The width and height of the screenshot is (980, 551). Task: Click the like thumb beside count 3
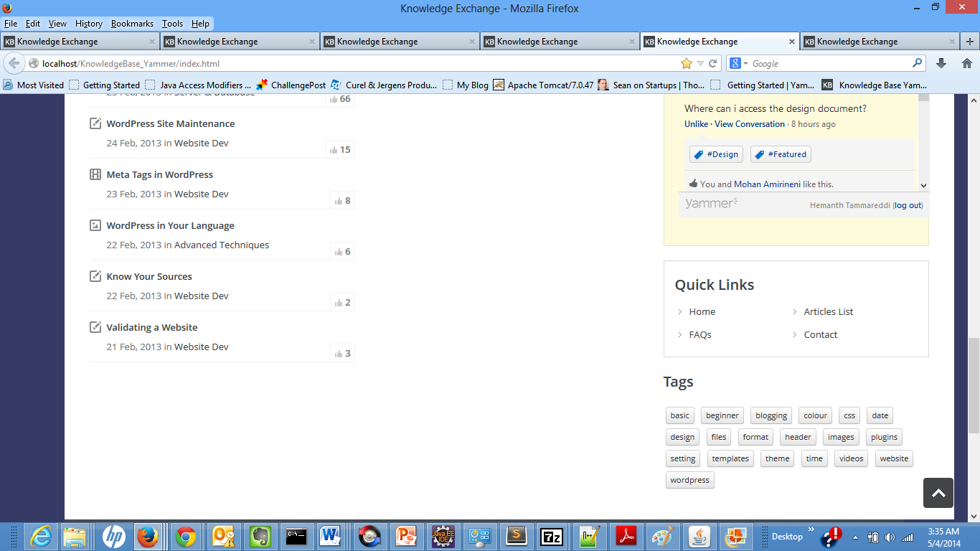[339, 354]
